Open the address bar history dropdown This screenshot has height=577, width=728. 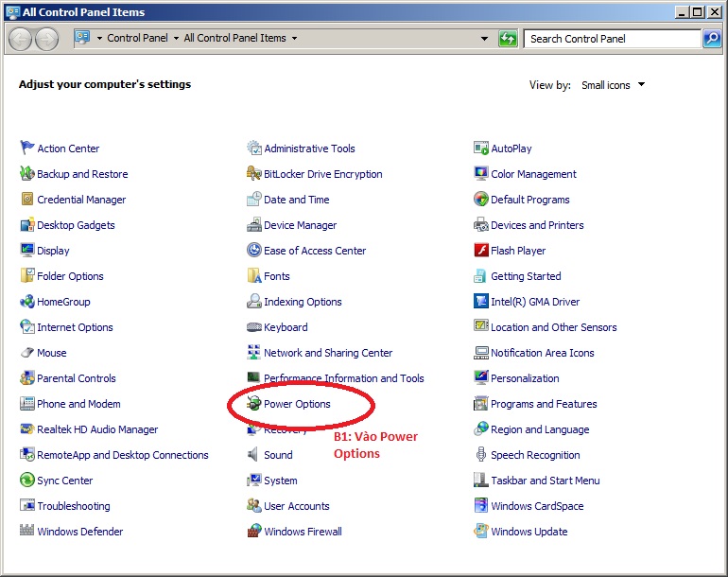[484, 39]
